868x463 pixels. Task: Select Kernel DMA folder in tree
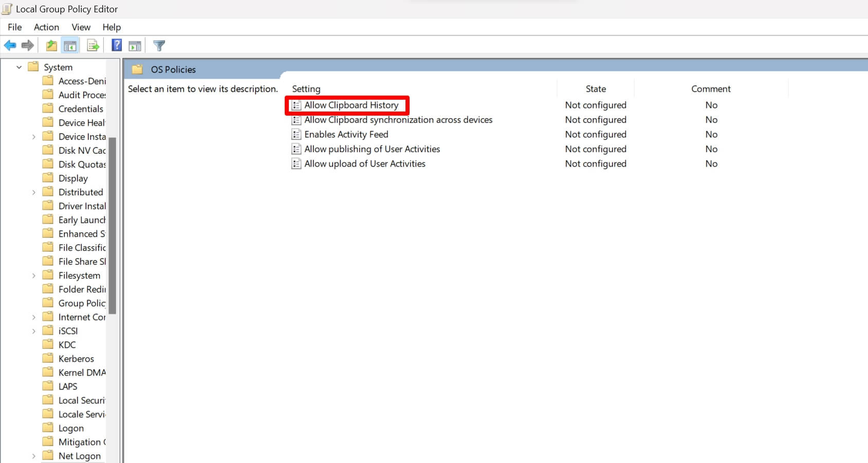click(82, 373)
